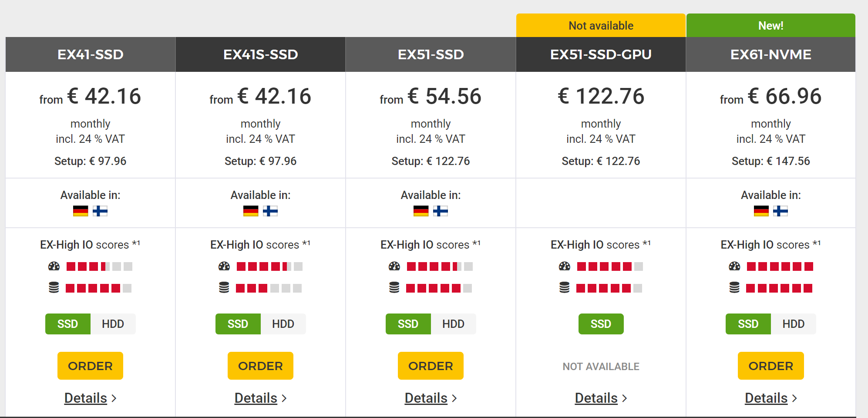
Task: Order the EX51-SSD server
Action: (431, 366)
